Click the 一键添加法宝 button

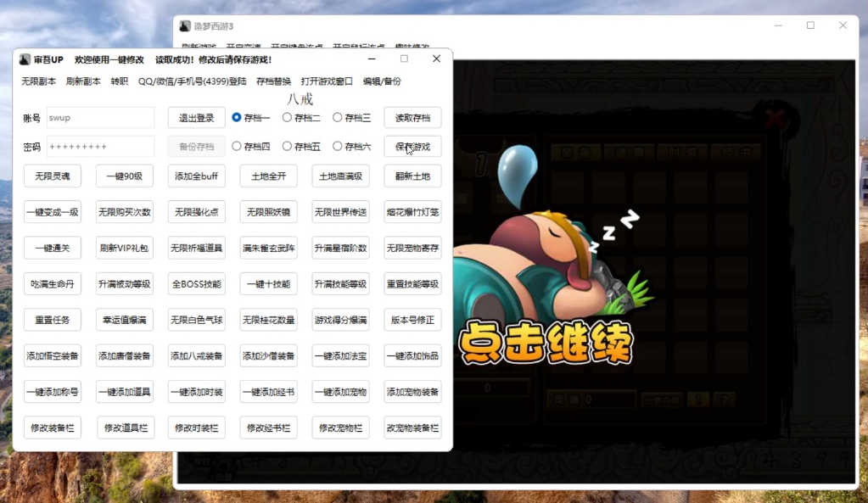pyautogui.click(x=340, y=355)
